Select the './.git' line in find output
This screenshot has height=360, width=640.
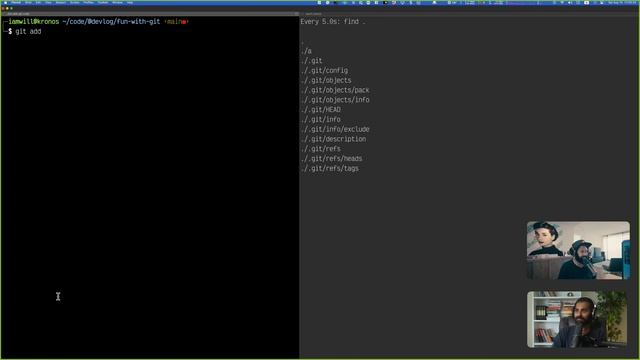coord(311,61)
